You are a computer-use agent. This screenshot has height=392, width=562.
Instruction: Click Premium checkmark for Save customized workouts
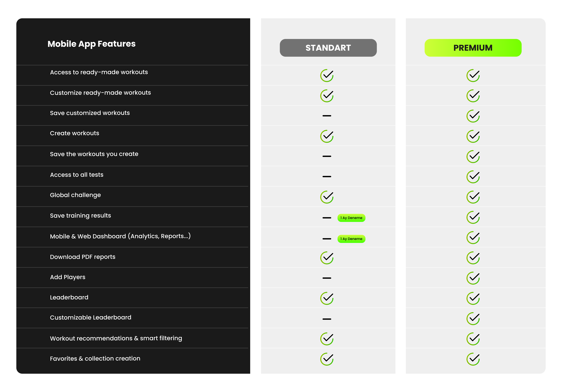coord(473,116)
